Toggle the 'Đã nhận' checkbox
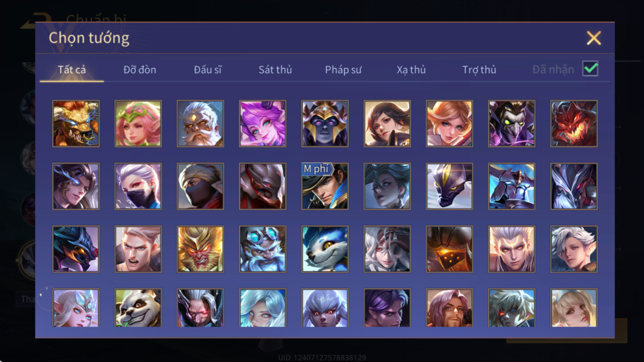644x362 pixels. click(590, 68)
